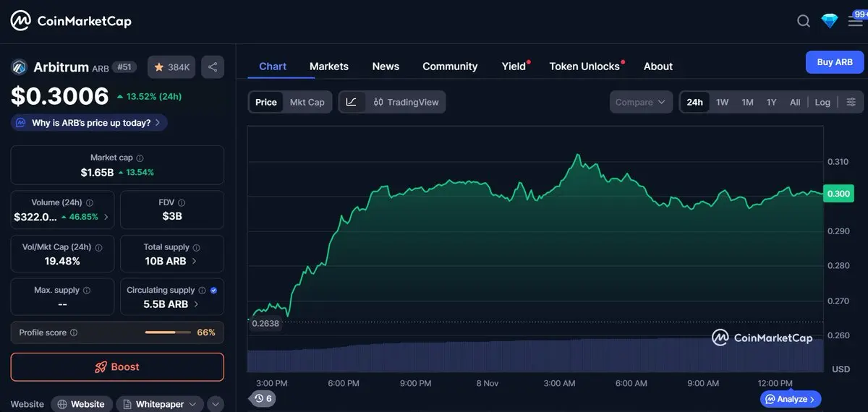The width and height of the screenshot is (868, 412).
Task: Click the 0.2638 opening price marker
Action: click(x=265, y=323)
